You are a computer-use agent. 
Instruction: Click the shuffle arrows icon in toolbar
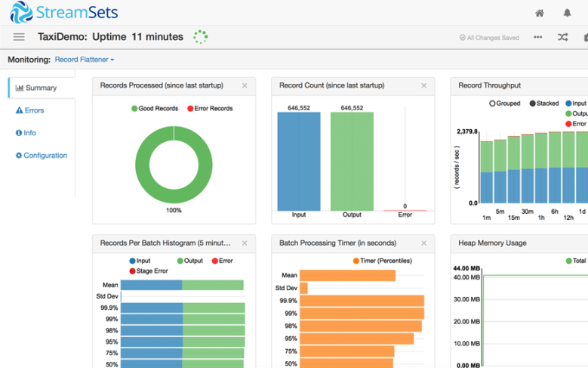[x=562, y=37]
